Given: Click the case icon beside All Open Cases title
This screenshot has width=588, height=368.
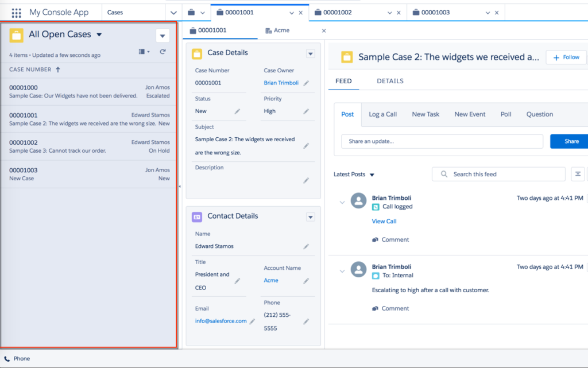Looking at the screenshot, I should pos(16,34).
